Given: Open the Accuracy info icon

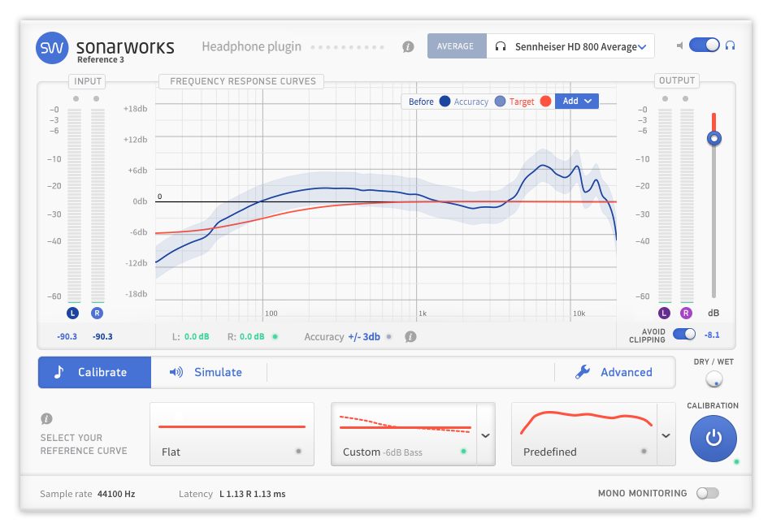Looking at the screenshot, I should 410,336.
